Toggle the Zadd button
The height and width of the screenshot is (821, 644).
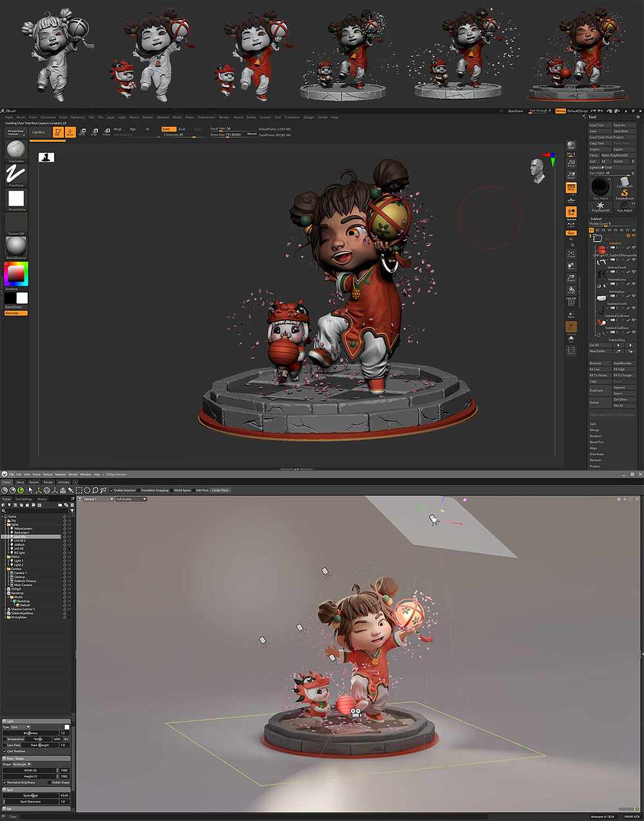[x=169, y=129]
